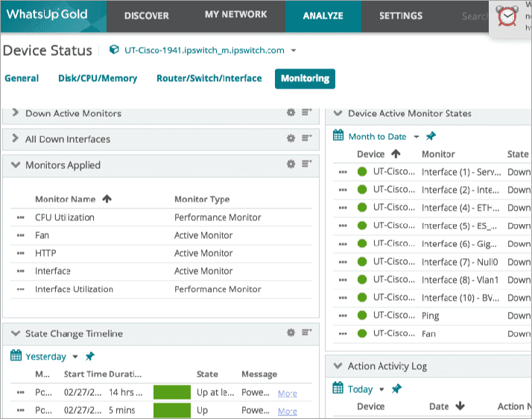Open menu icon for Down Active Monitors
The width and height of the screenshot is (532, 419).
pos(307,112)
